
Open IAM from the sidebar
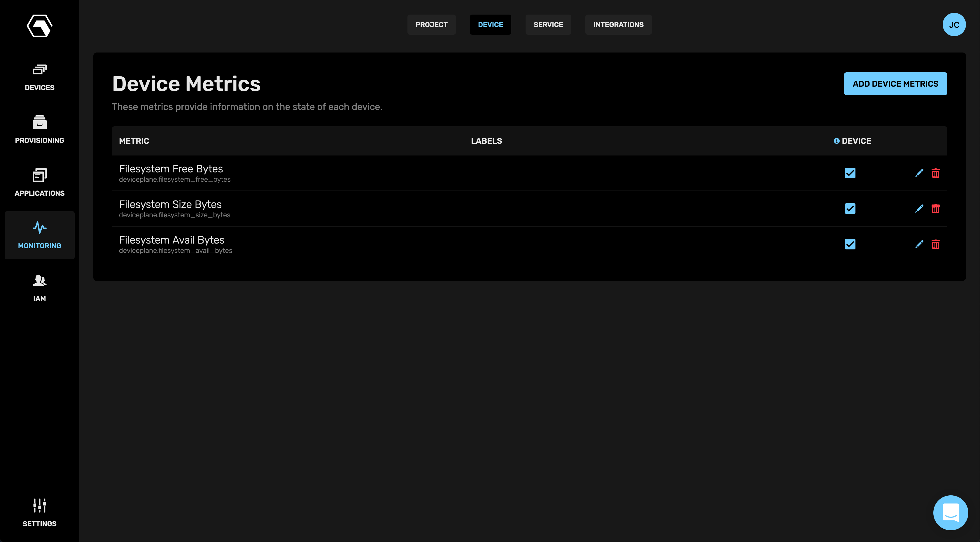[x=40, y=288]
